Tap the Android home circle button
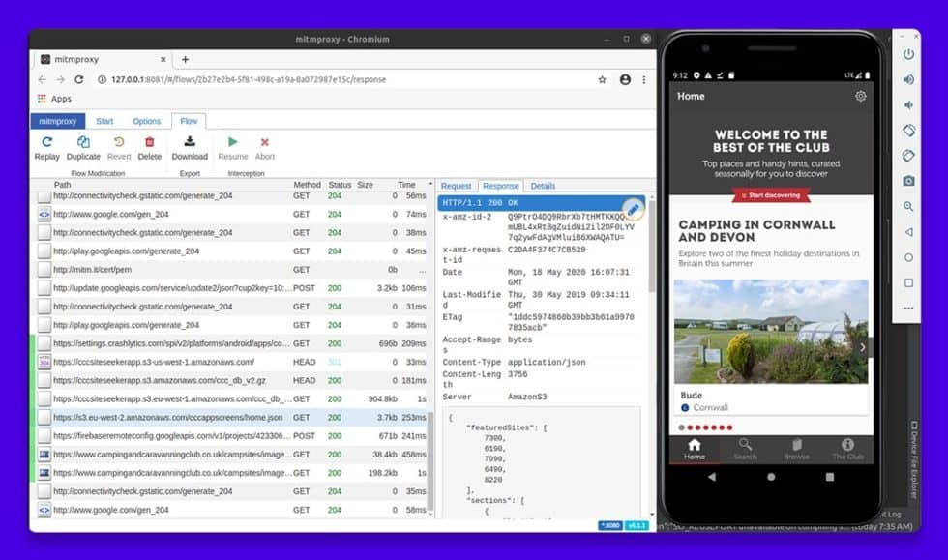 (771, 477)
